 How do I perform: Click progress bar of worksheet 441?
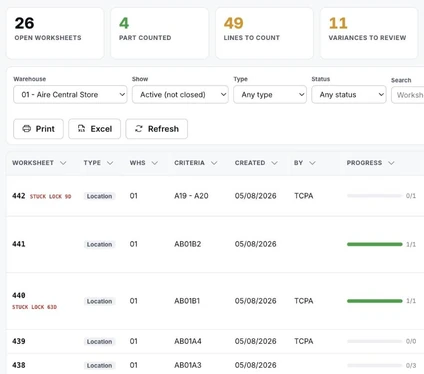375,244
